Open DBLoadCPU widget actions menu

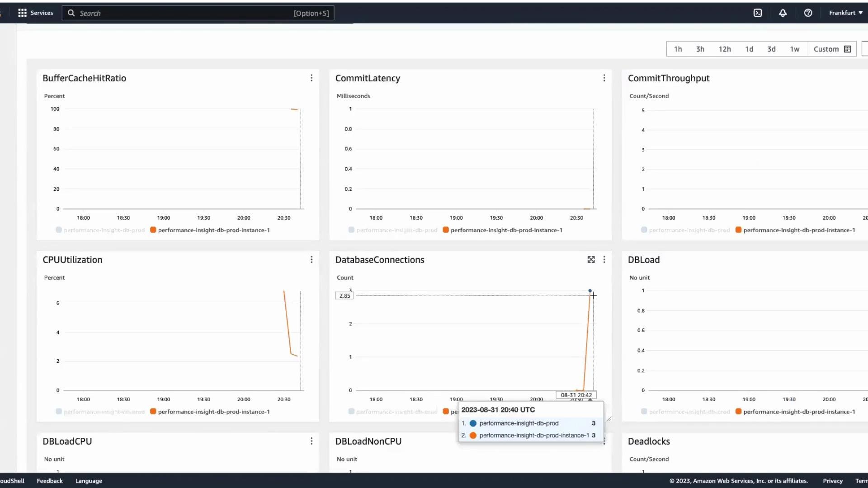tap(311, 441)
